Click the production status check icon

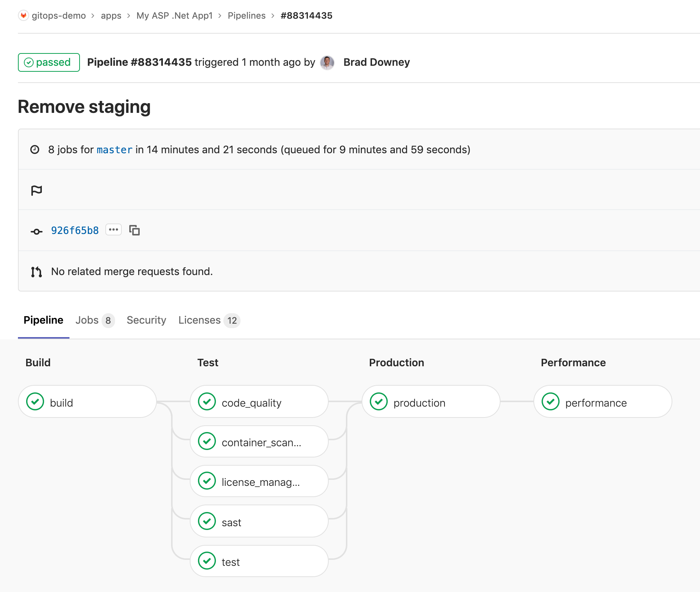(x=379, y=401)
